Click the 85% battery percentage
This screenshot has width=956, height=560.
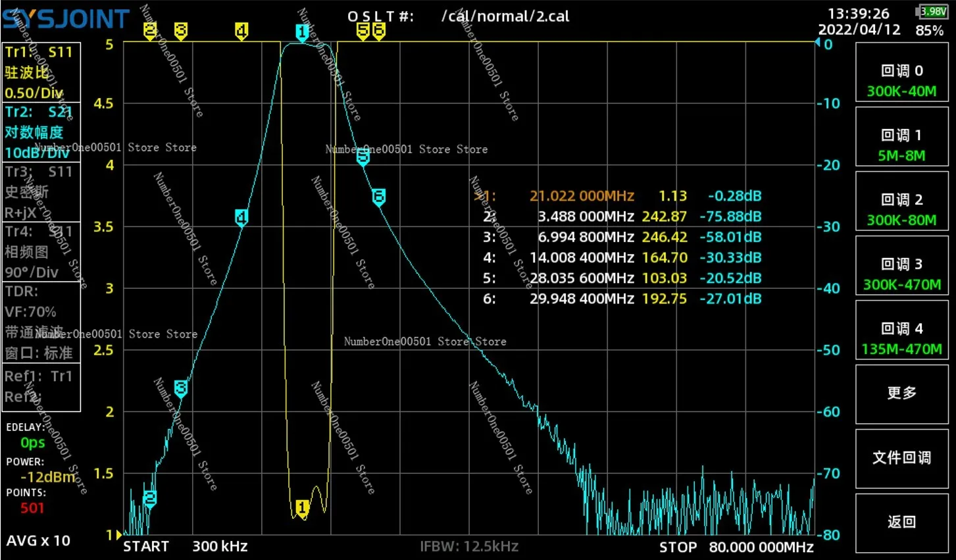930,30
